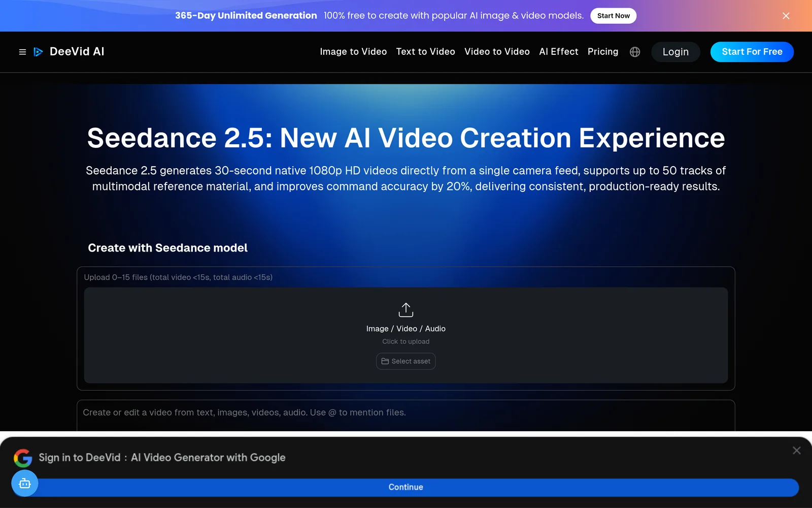The height and width of the screenshot is (508, 812).
Task: Click the Seedance 2.5 main headline
Action: (x=406, y=138)
